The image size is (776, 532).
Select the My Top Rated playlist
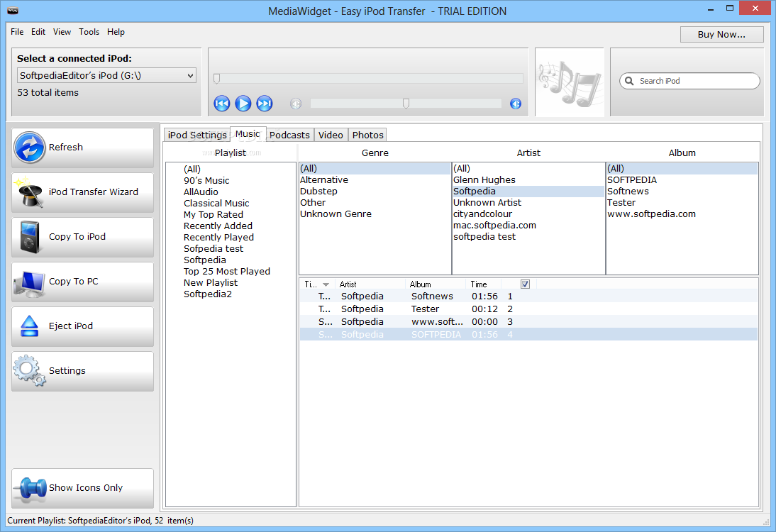click(x=214, y=215)
